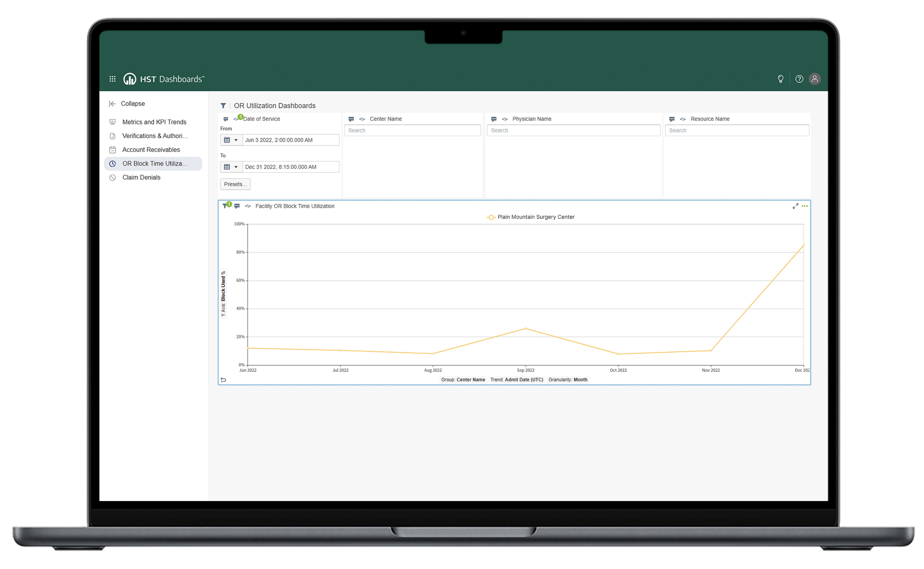Open Account Receivables page
Screen dimensions: 924x569
(151, 150)
